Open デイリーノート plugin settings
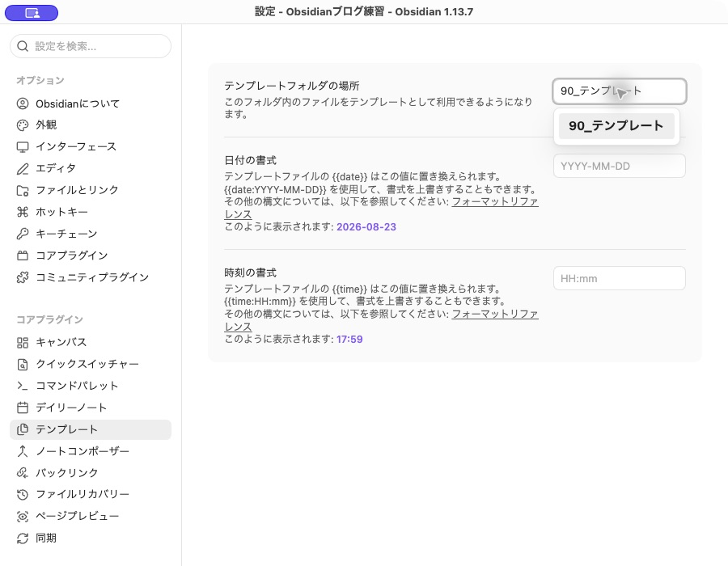This screenshot has width=728, height=566. (x=91, y=408)
